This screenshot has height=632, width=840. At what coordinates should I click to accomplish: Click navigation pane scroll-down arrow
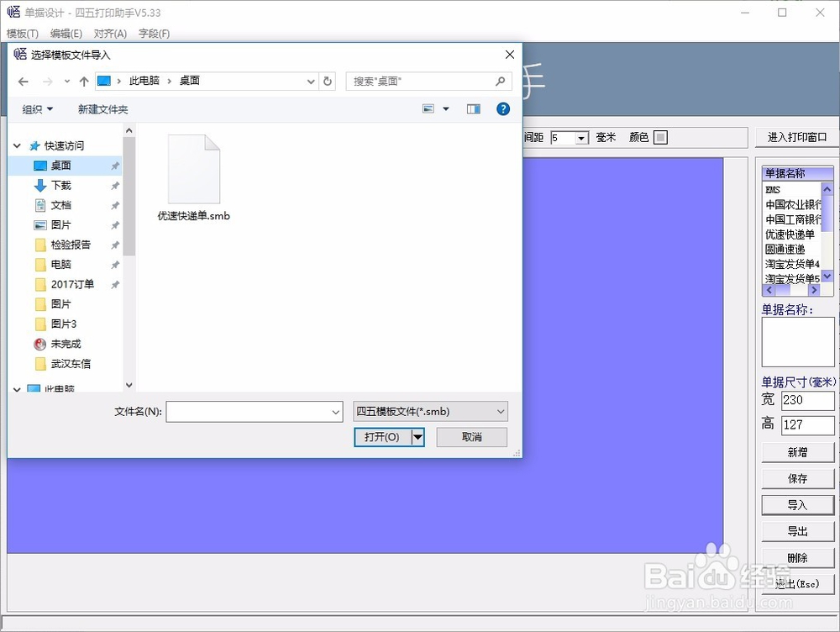[x=129, y=385]
